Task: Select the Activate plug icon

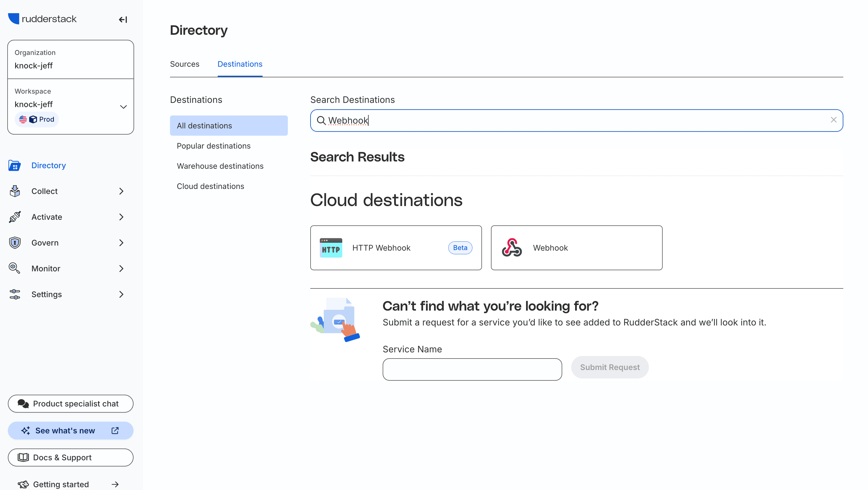Action: pos(14,217)
